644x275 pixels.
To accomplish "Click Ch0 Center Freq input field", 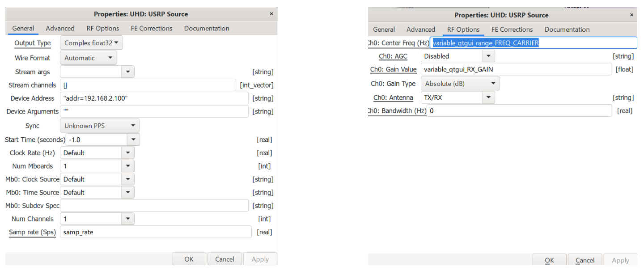I will coord(533,43).
